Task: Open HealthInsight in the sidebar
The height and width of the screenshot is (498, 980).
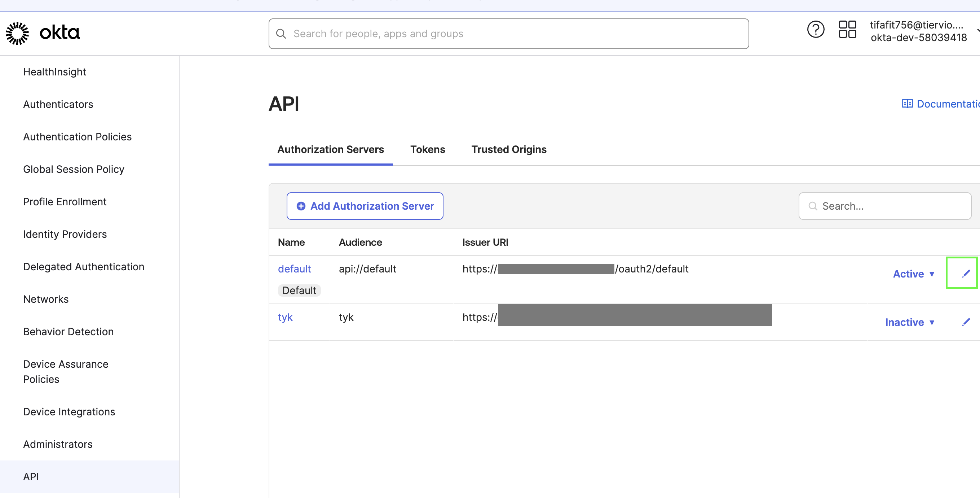Action: pos(55,72)
